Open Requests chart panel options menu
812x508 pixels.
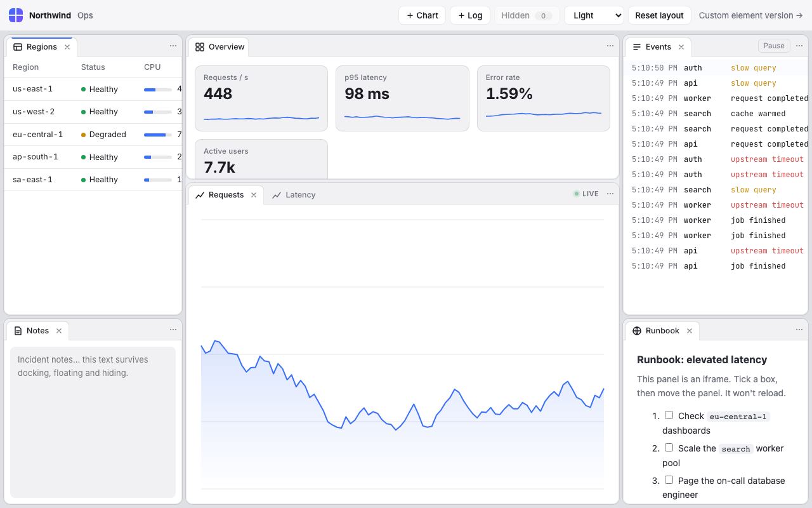pos(610,194)
